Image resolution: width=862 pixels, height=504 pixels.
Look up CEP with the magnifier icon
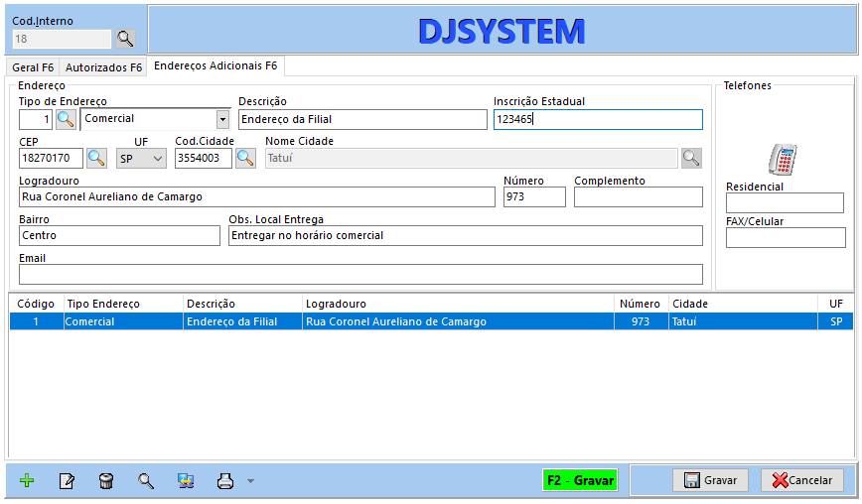[96, 158]
